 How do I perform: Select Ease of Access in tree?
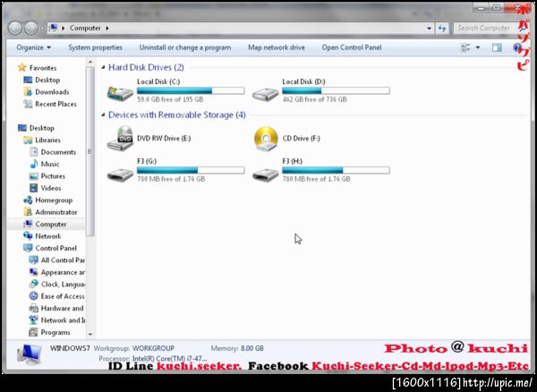[x=63, y=296]
